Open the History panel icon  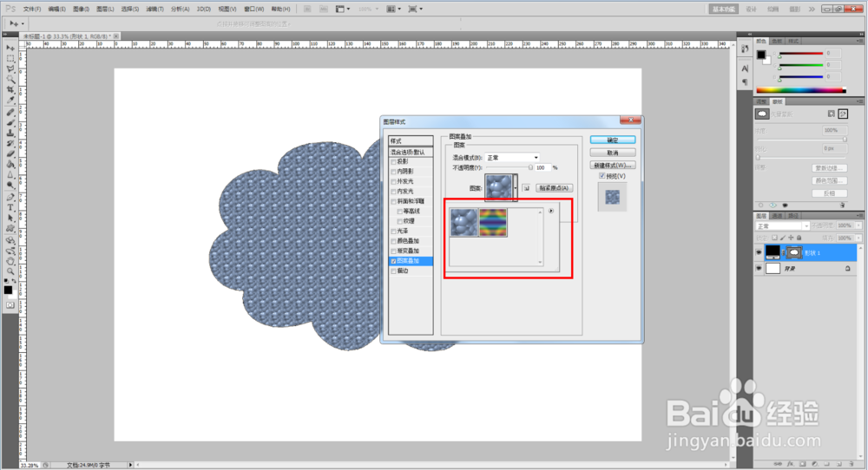[x=745, y=49]
